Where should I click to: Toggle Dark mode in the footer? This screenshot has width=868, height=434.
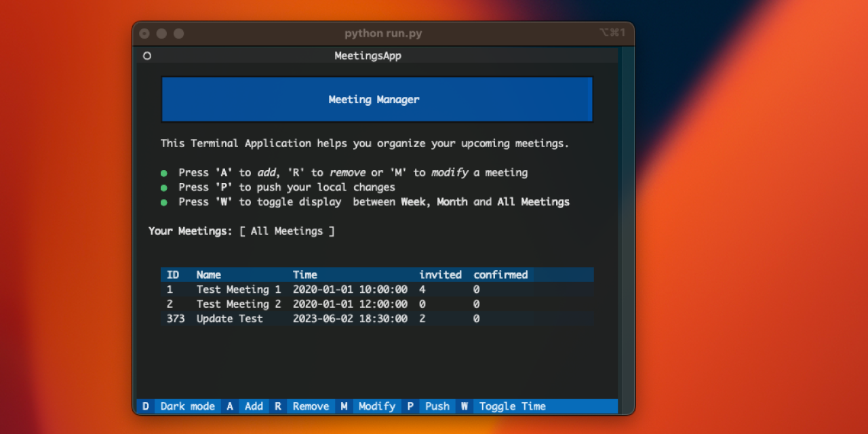click(x=187, y=406)
